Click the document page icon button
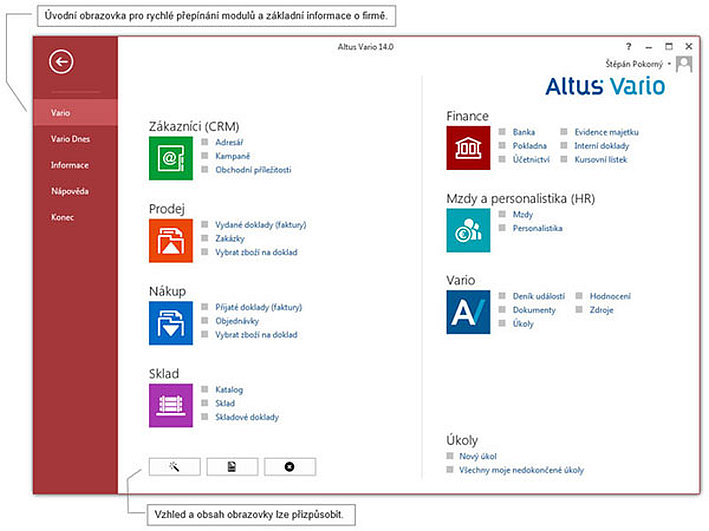 click(x=232, y=467)
